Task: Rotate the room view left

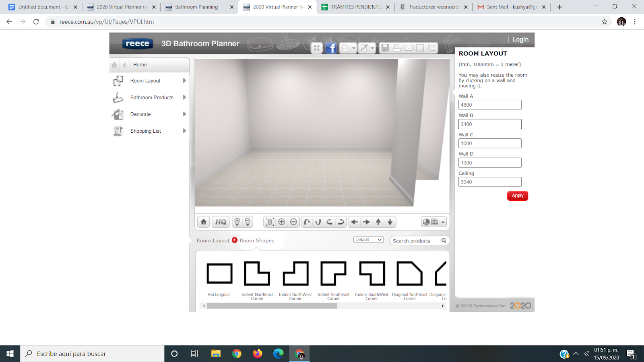Action: (330, 222)
